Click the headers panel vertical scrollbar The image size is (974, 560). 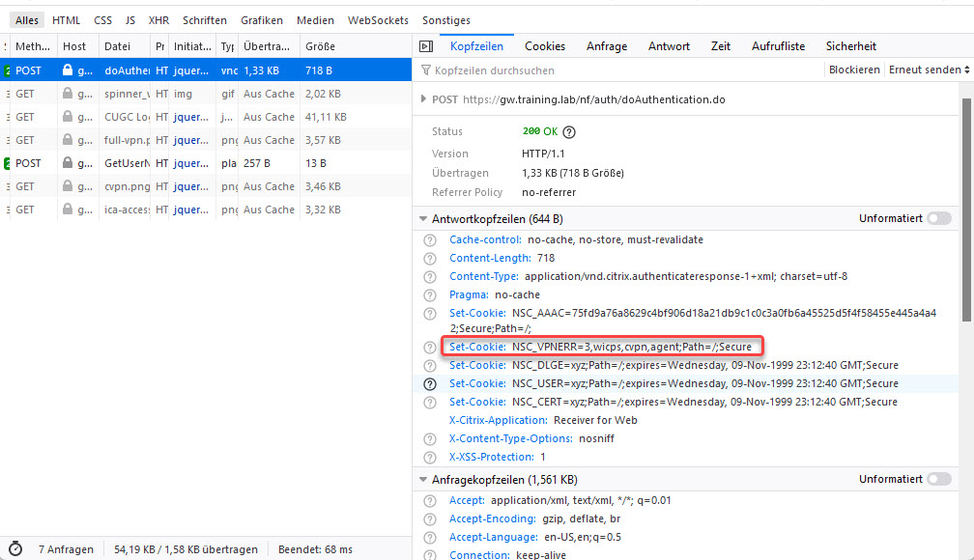966,210
